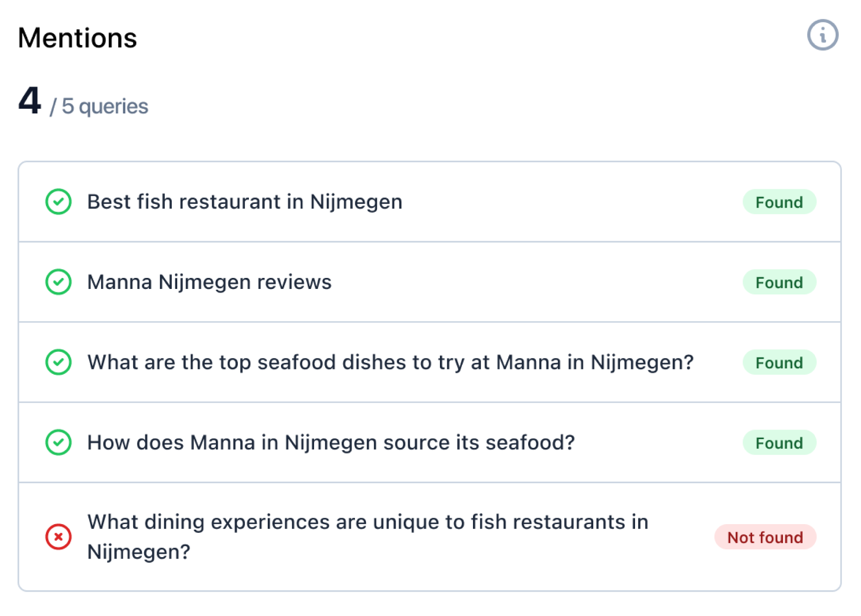The height and width of the screenshot is (616, 861).
Task: Click the "/ 5 queries" label
Action: (x=99, y=107)
